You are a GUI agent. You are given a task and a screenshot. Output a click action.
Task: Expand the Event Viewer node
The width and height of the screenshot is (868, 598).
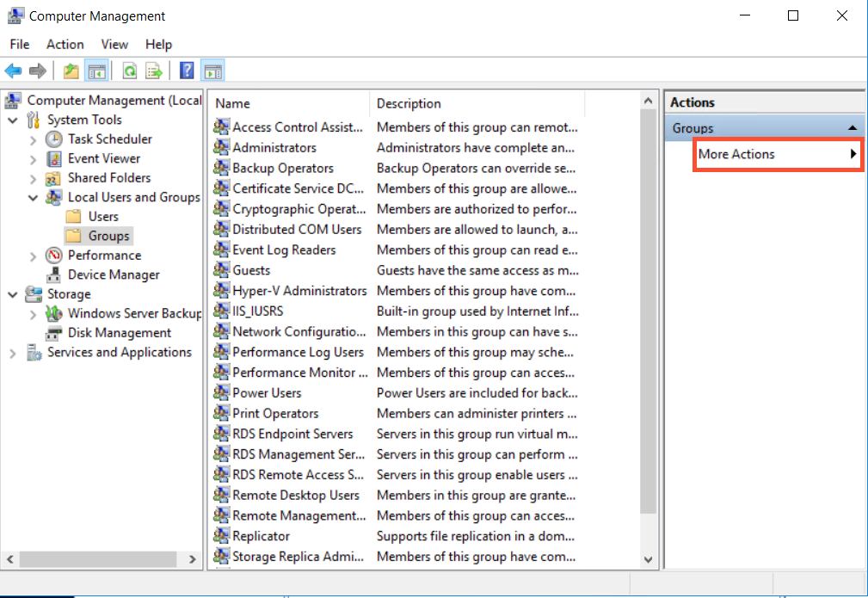pyautogui.click(x=34, y=160)
